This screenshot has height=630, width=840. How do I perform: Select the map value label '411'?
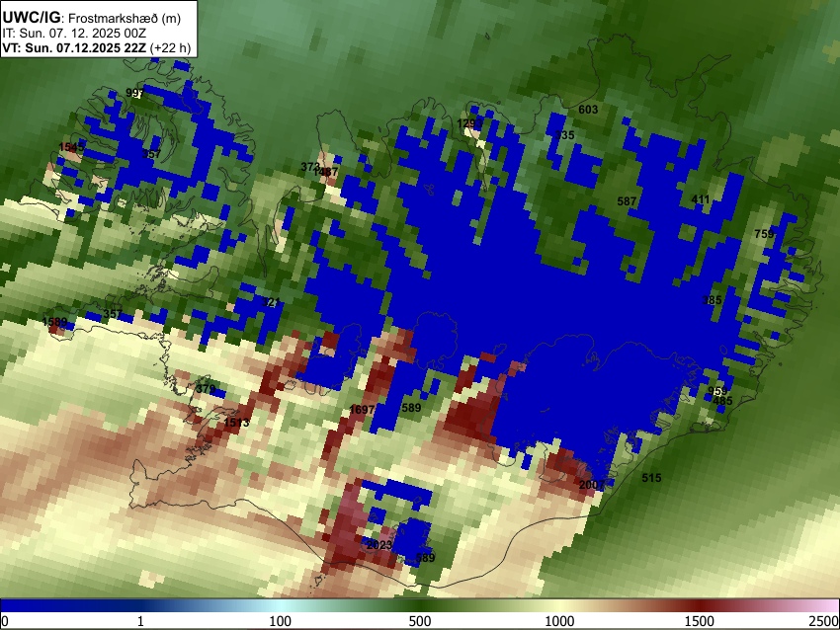click(x=701, y=199)
